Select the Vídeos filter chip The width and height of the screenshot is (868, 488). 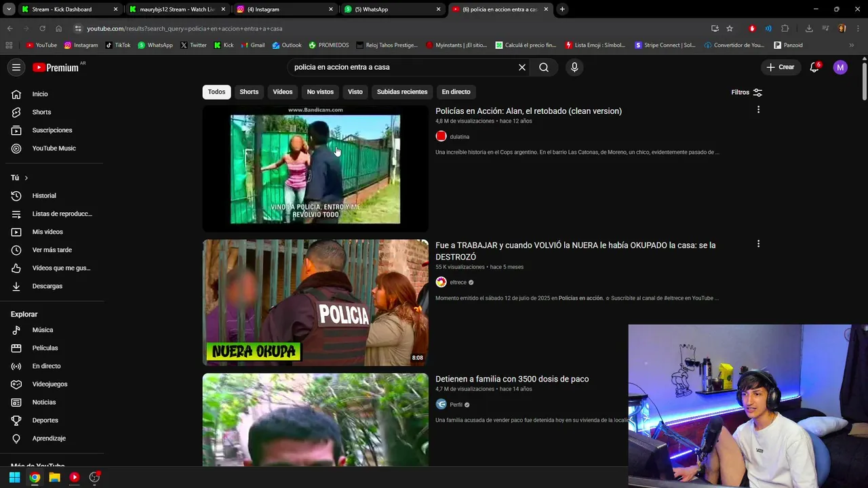tap(283, 91)
